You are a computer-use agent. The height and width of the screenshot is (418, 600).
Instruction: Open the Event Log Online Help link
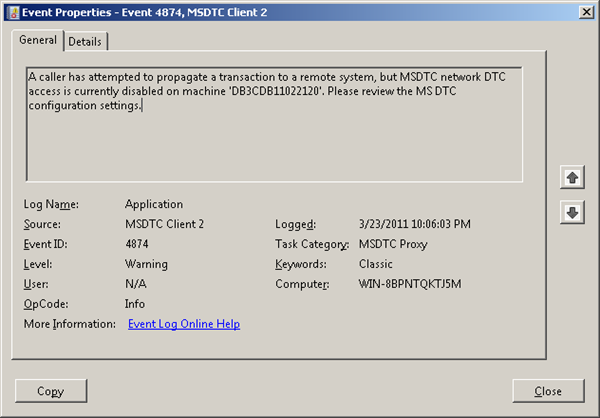coord(184,324)
